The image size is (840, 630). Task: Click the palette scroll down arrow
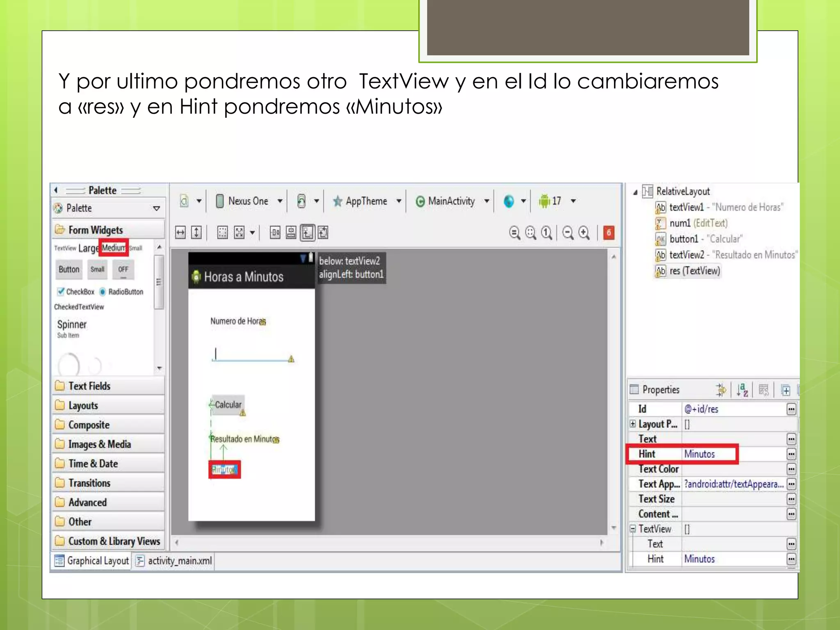point(160,368)
